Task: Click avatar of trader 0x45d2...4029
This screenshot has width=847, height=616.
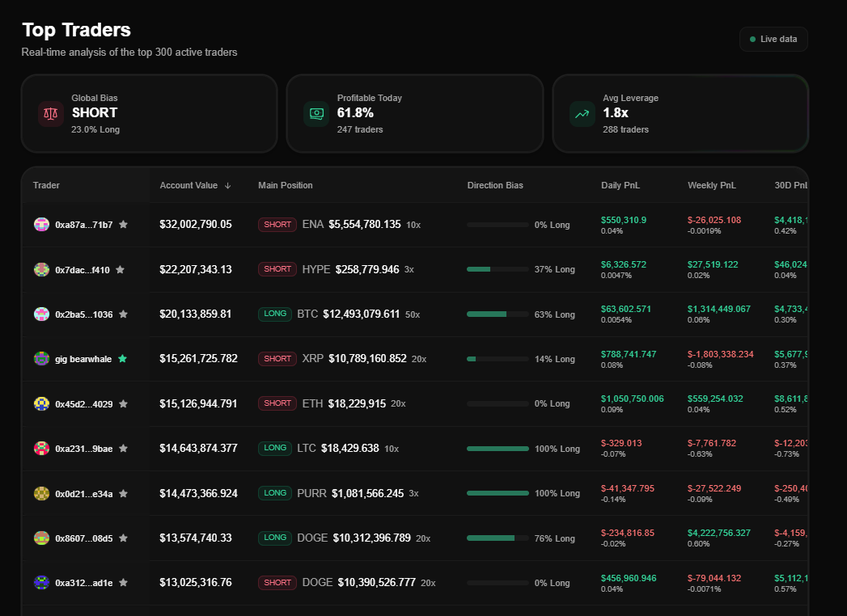Action: [41, 403]
